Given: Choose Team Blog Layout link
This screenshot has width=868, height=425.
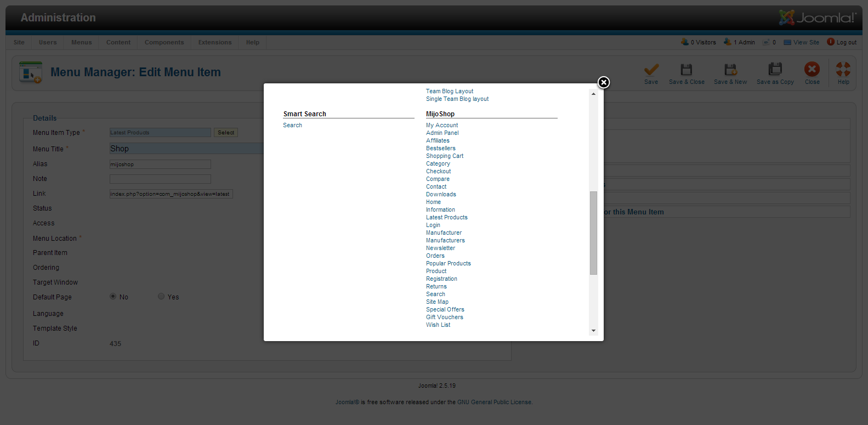Looking at the screenshot, I should [450, 92].
